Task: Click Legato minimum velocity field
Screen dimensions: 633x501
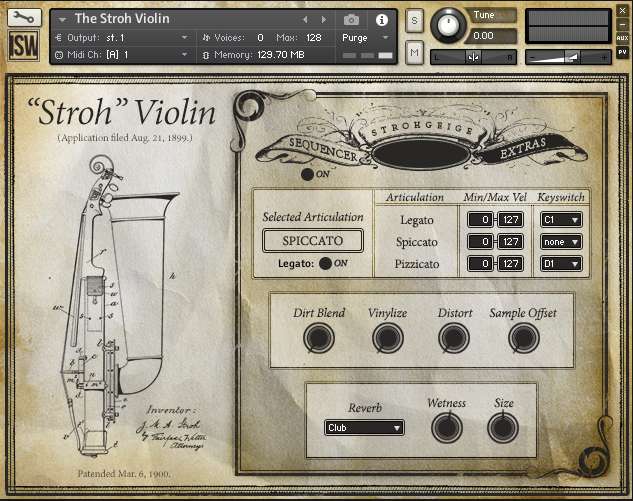Action: [x=480, y=220]
